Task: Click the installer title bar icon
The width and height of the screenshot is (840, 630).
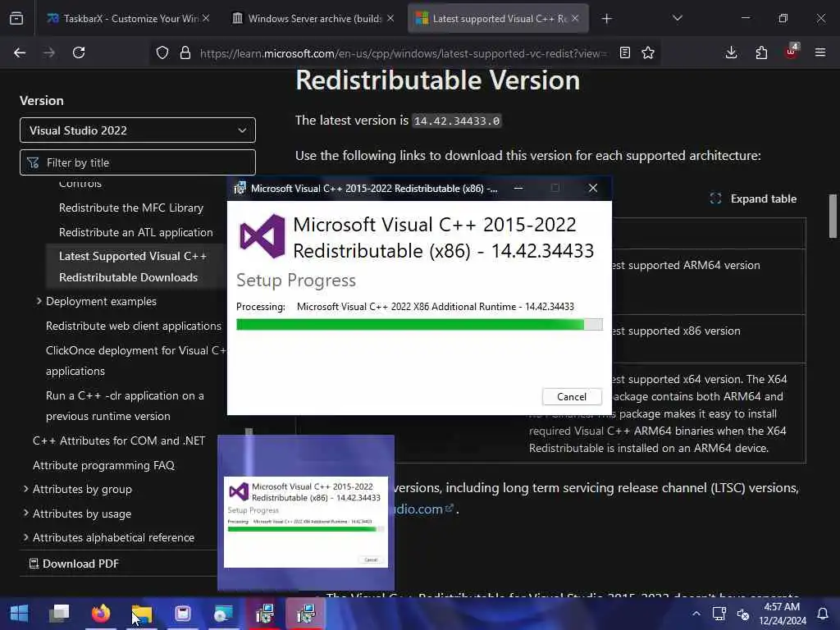Action: click(x=240, y=188)
